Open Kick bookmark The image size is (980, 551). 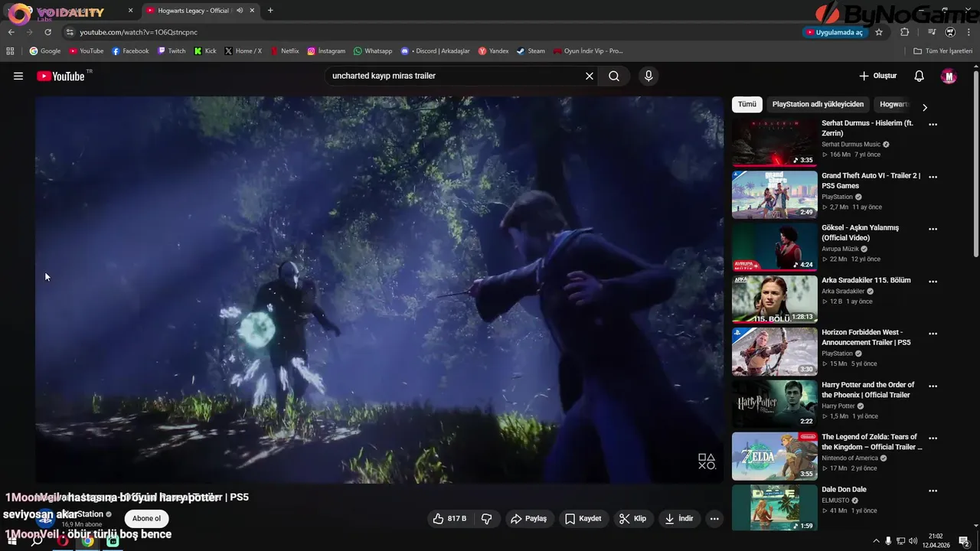tap(205, 51)
